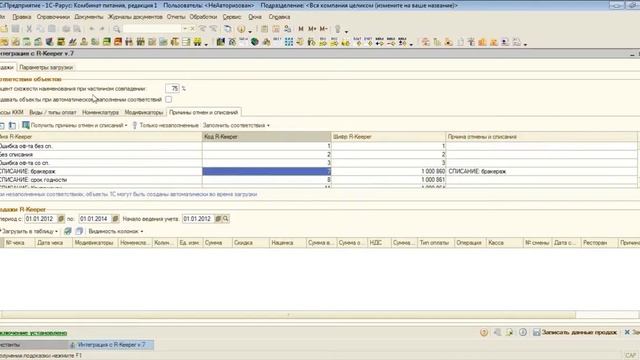This screenshot has height=360, width=640.
Task: Click the yellow Help info icon in toolbar
Action: click(241, 29)
